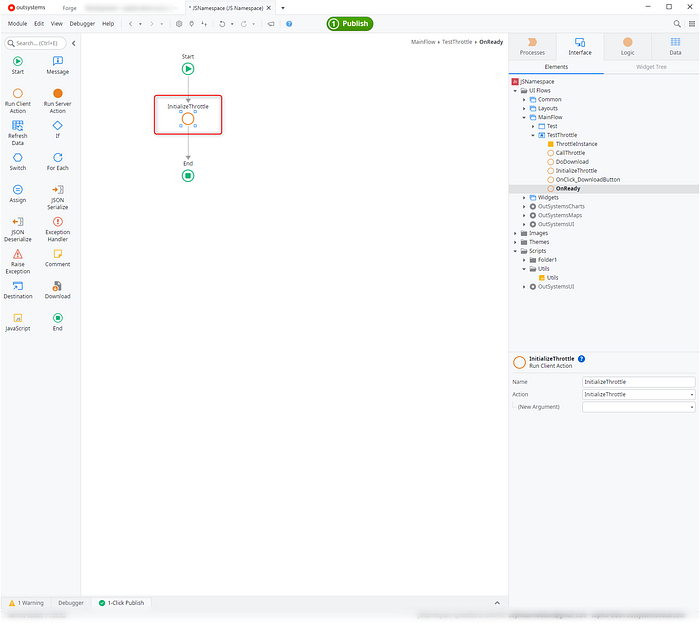700x626 pixels.
Task: Expand the bottom panel with up arrow
Action: tap(497, 603)
